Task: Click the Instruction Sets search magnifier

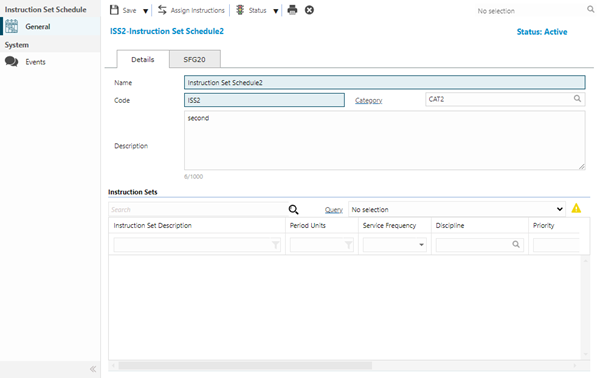Action: (x=293, y=209)
